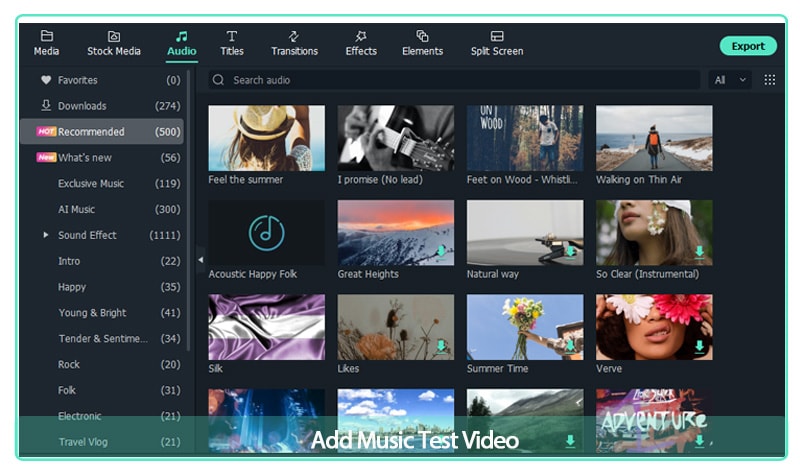
Task: Select the Electronic category
Action: 102,416
